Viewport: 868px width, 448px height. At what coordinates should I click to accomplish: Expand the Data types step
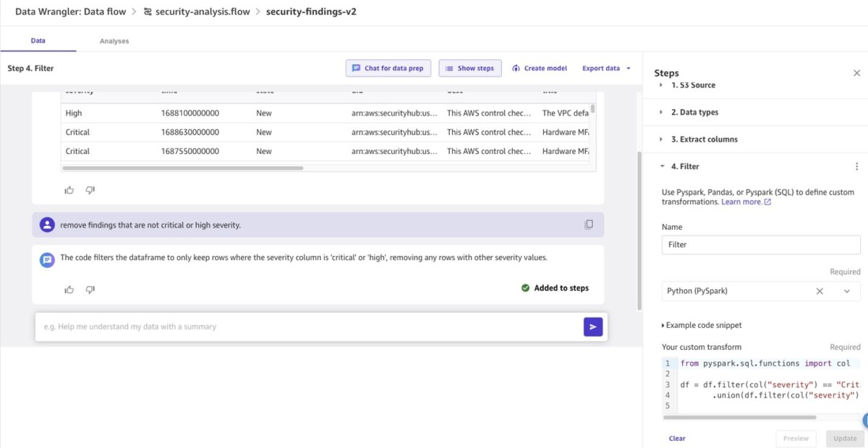661,112
